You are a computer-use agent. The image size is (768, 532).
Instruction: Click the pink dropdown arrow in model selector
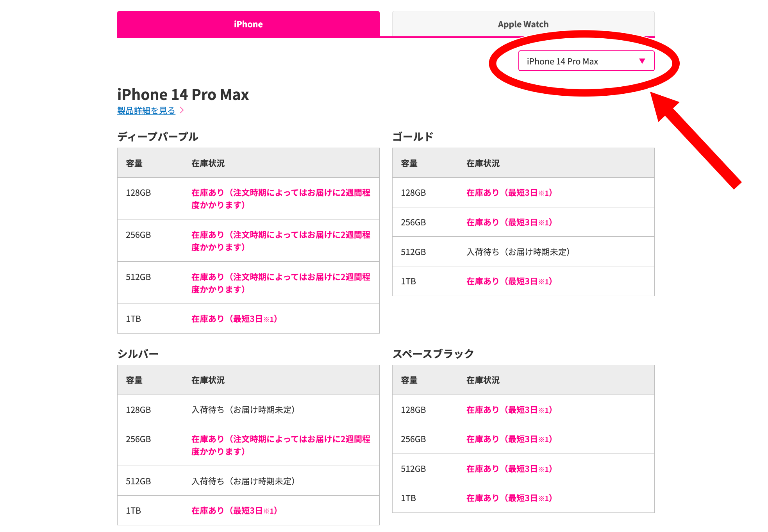tap(642, 61)
